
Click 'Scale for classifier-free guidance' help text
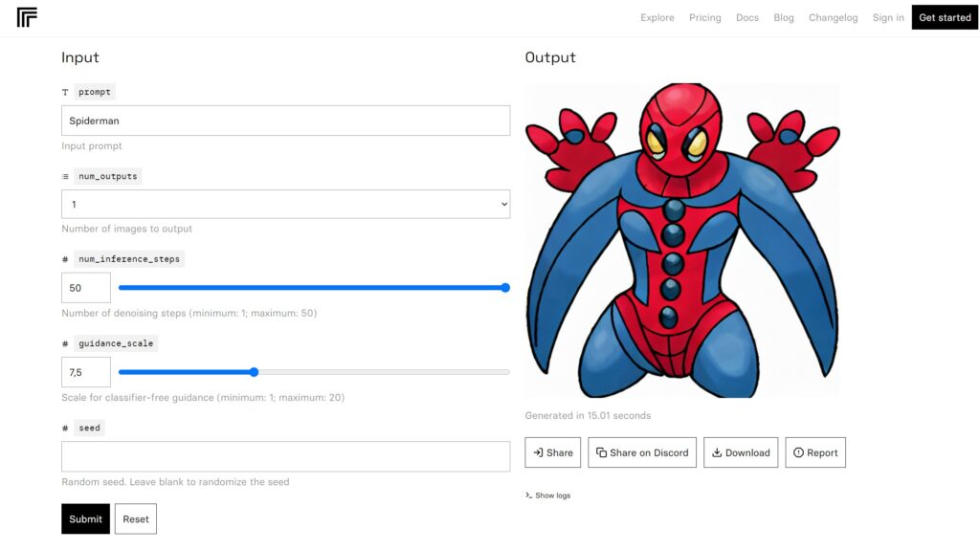(203, 398)
